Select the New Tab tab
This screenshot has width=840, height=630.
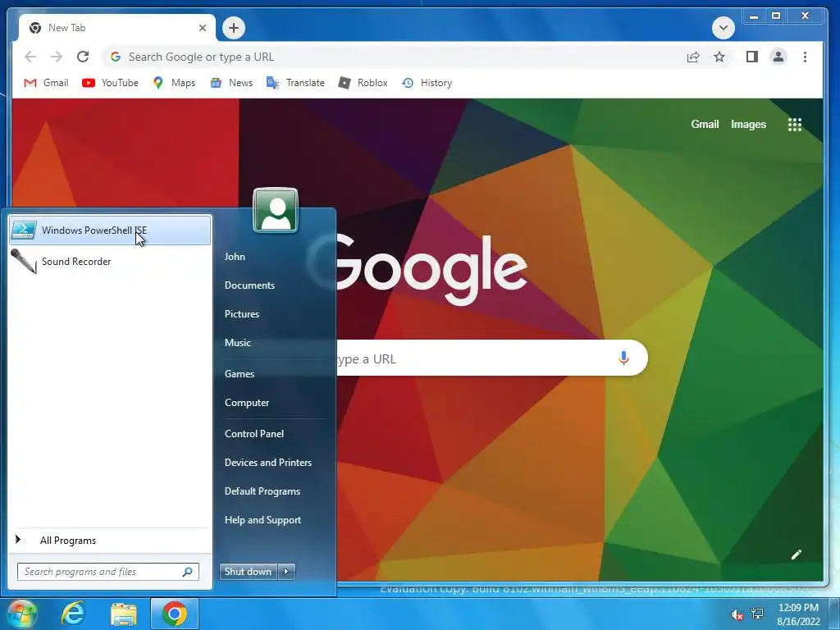pyautogui.click(x=116, y=28)
